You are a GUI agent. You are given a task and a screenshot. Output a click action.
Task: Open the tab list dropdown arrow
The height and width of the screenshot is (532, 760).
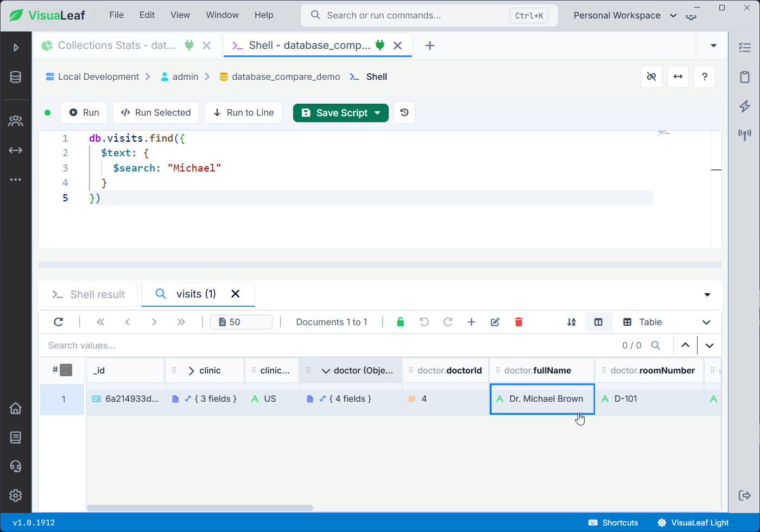pyautogui.click(x=714, y=46)
